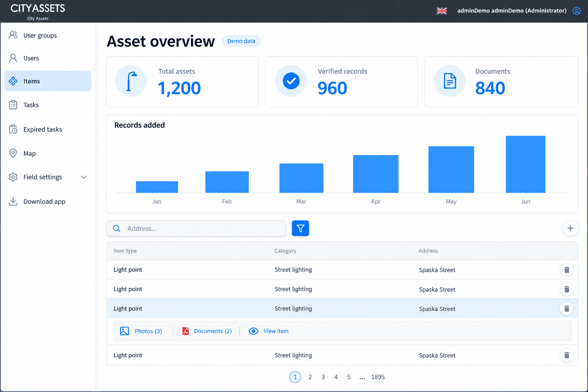The width and height of the screenshot is (588, 392).
Task: Click the blue filter funnel button
Action: pyautogui.click(x=300, y=228)
